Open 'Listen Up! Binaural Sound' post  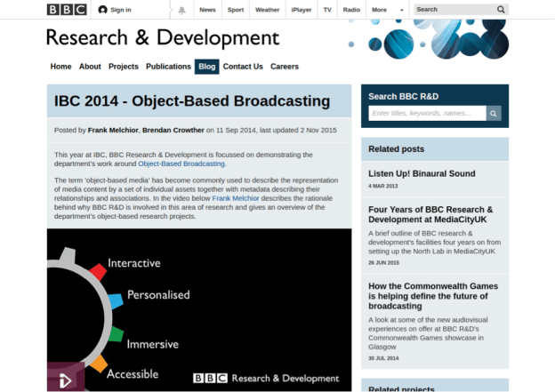422,173
